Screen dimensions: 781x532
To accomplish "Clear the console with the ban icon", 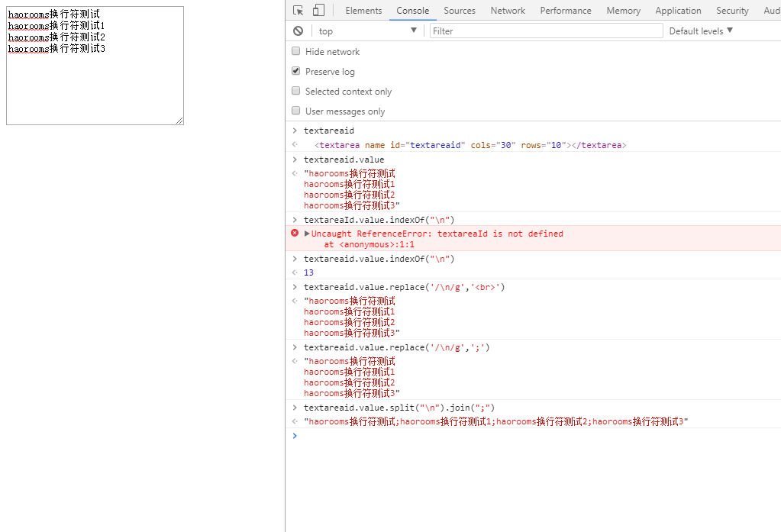I will click(298, 31).
